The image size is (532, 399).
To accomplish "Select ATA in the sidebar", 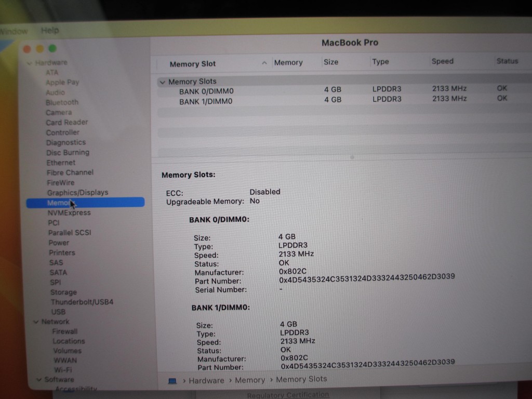I will click(x=52, y=73).
